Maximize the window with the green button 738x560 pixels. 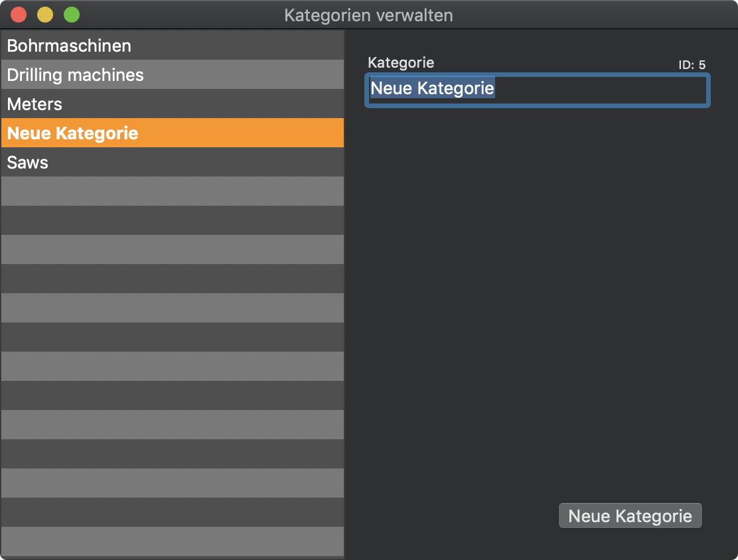(x=72, y=15)
